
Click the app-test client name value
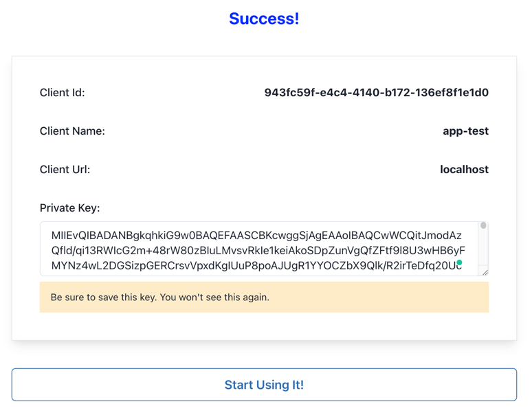click(x=465, y=131)
